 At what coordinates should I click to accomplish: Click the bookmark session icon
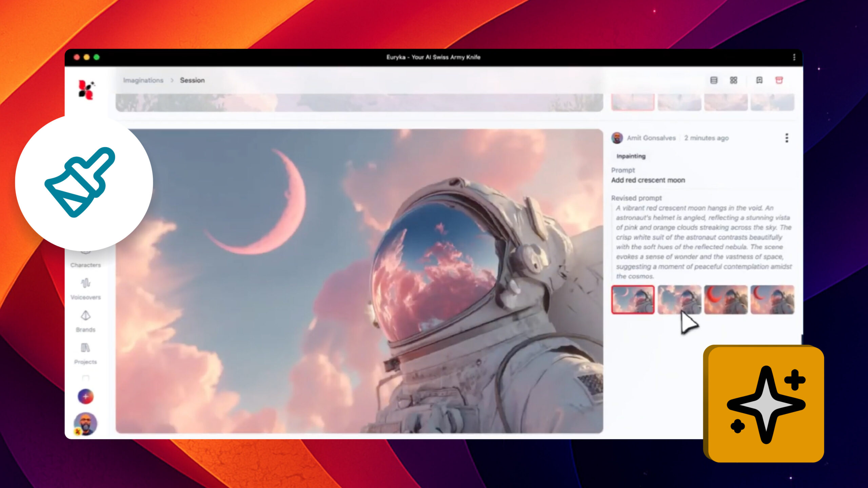click(759, 80)
